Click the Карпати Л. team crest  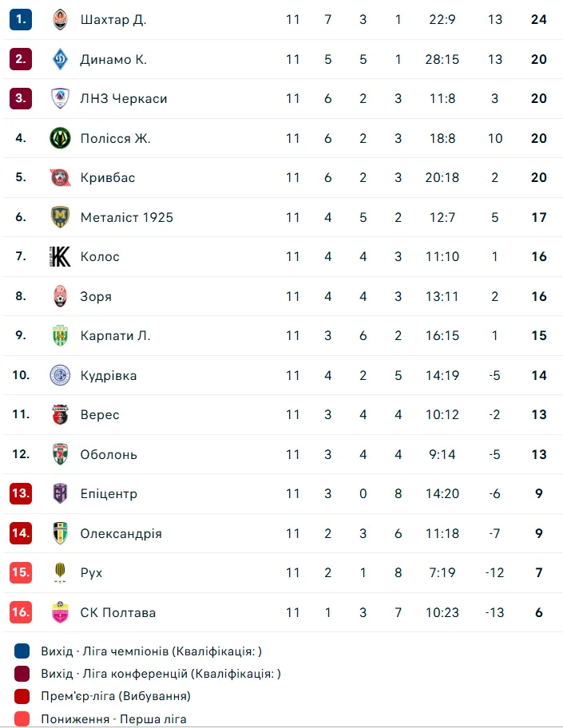pos(60,335)
